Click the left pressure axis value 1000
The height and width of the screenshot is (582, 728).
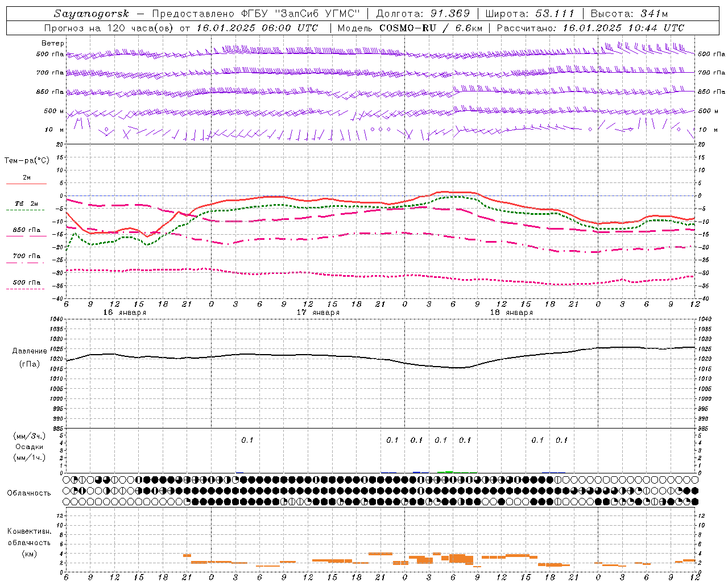click(x=56, y=399)
